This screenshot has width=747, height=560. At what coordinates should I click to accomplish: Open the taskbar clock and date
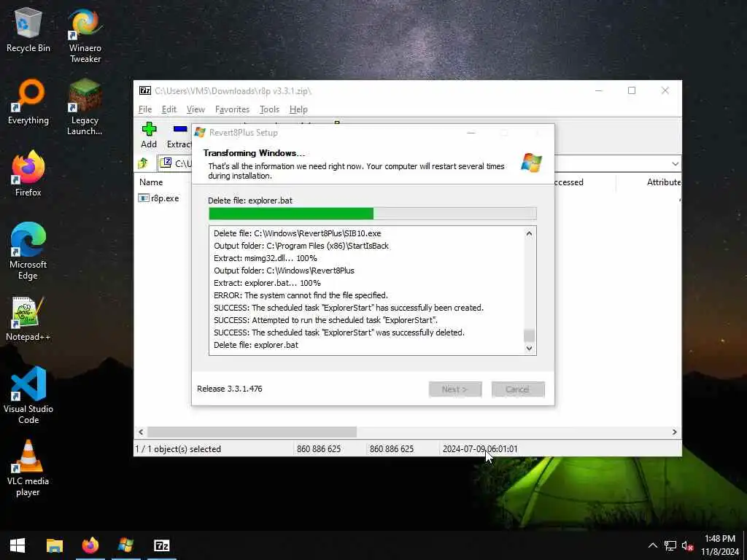[720, 545]
